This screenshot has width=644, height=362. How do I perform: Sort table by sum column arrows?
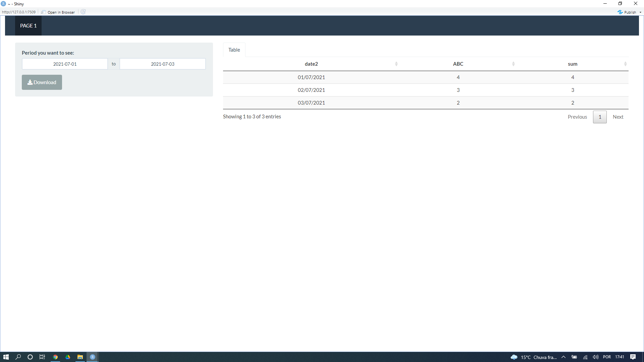pos(625,64)
